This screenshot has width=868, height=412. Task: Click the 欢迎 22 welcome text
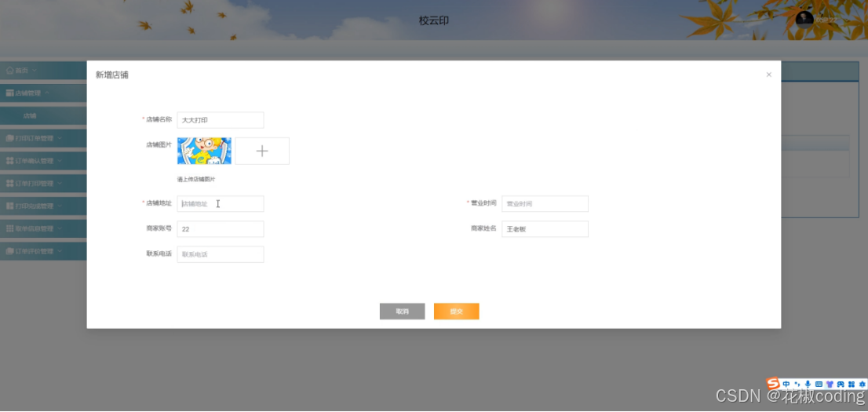click(826, 20)
